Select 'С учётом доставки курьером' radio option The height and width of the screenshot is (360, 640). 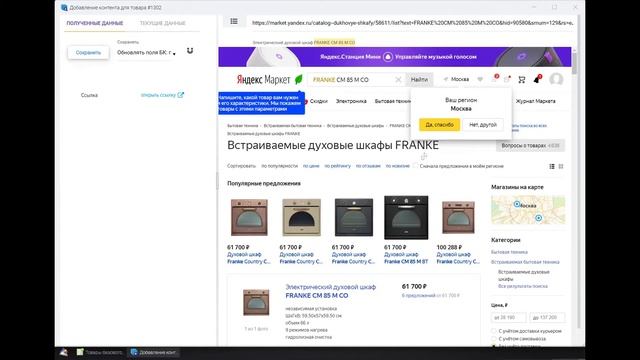tap(493, 331)
